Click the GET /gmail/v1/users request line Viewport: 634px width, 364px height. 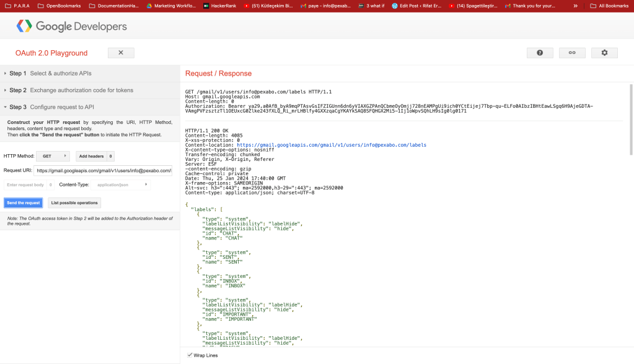(x=258, y=92)
